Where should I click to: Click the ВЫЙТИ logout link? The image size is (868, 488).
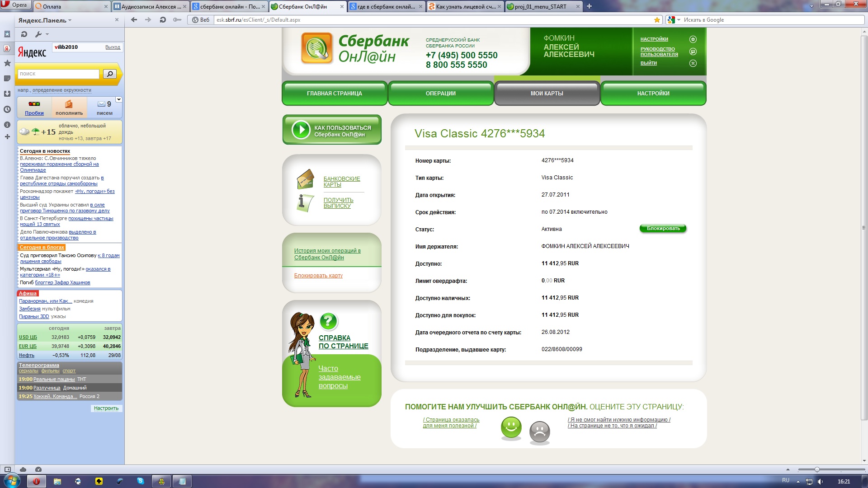coord(648,63)
